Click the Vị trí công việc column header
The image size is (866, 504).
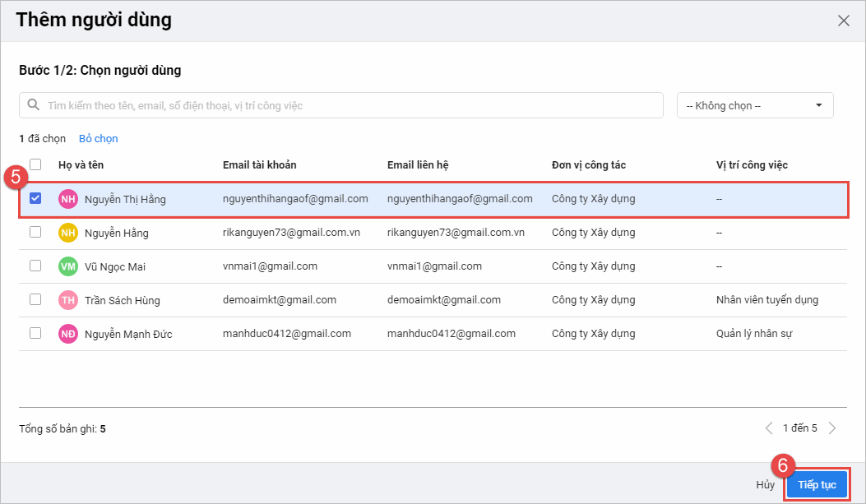coord(752,165)
